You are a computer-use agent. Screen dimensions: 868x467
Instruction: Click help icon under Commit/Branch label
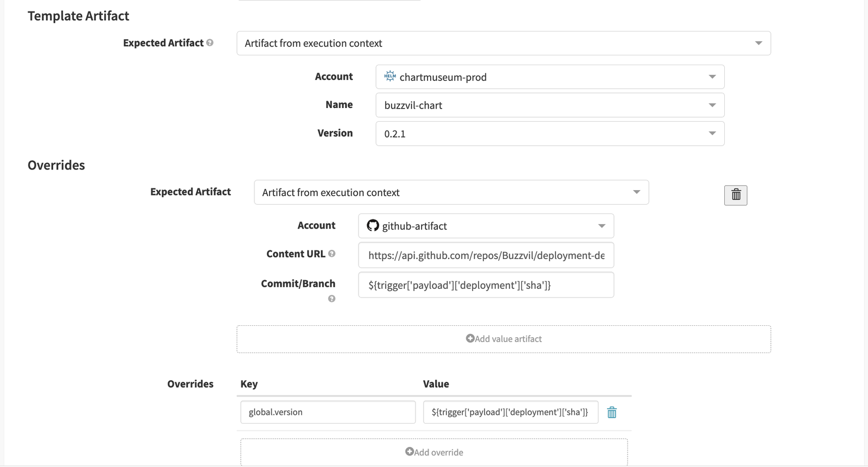point(331,299)
